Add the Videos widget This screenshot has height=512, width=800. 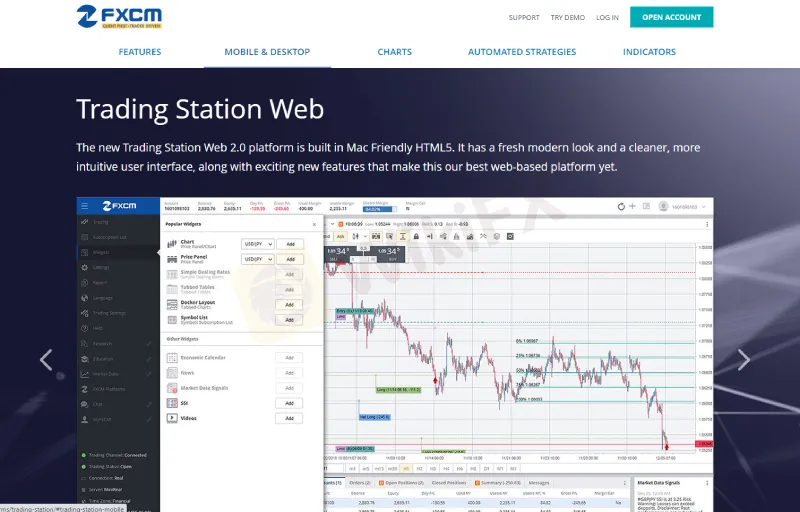289,418
